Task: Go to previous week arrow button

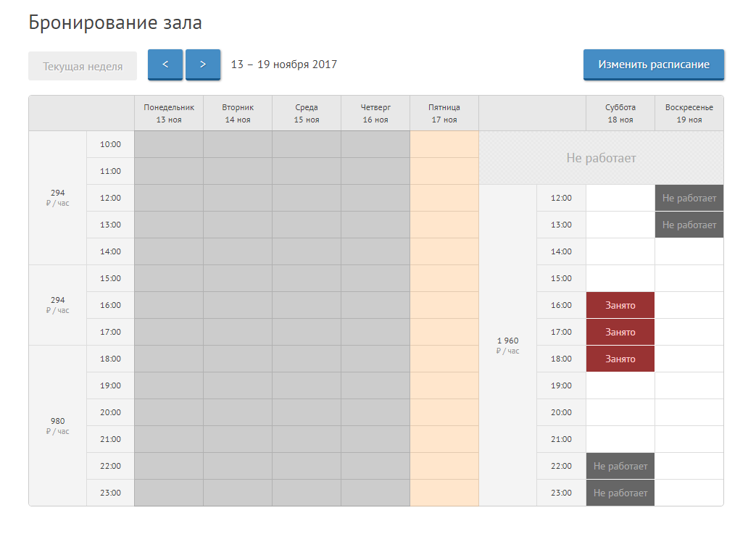Action: (165, 64)
